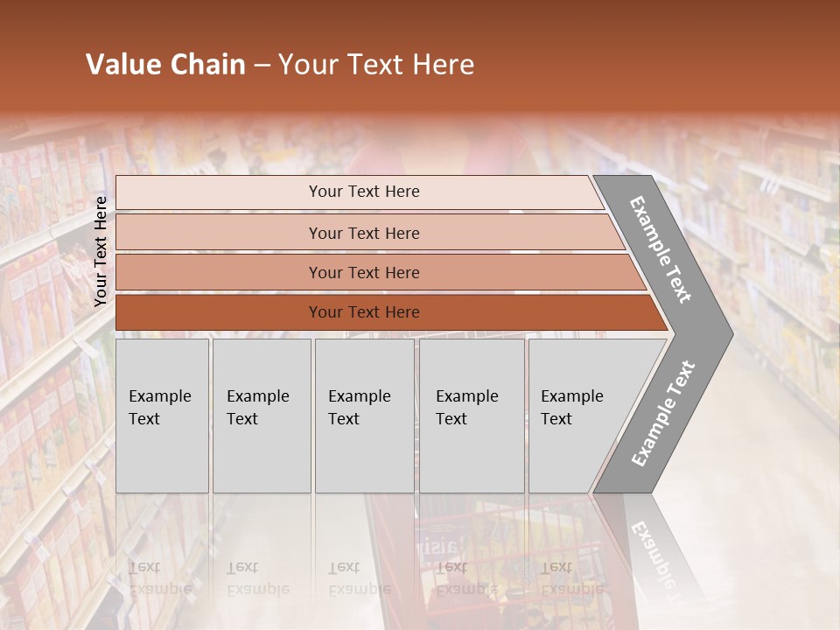The height and width of the screenshot is (630, 840).
Task: Click the bold "Value Chain" title text
Action: [x=165, y=64]
